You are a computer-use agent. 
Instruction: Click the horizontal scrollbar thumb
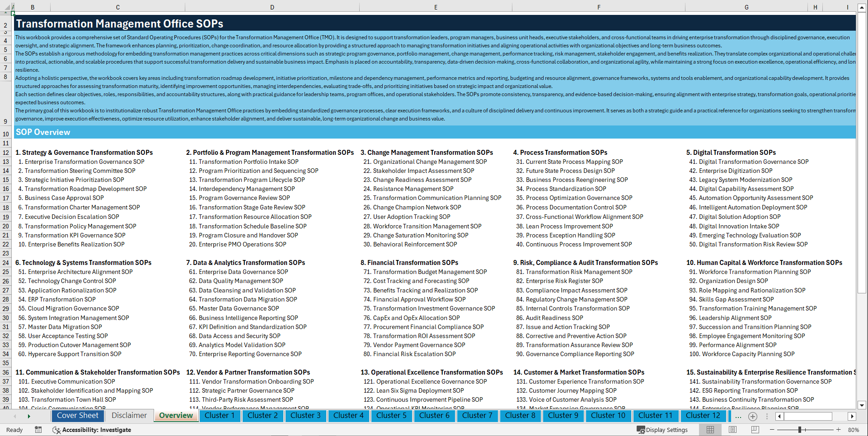click(808, 416)
